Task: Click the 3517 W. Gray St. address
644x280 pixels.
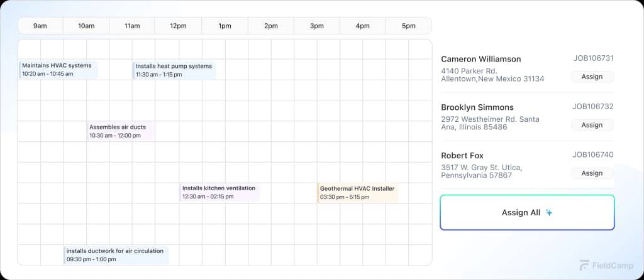Action: (482, 171)
